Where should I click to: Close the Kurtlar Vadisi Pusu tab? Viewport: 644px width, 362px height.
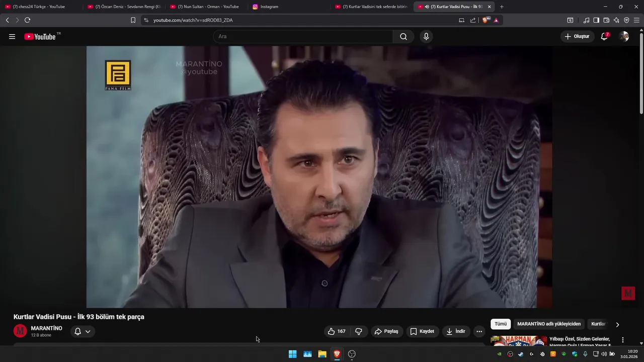pos(489,7)
